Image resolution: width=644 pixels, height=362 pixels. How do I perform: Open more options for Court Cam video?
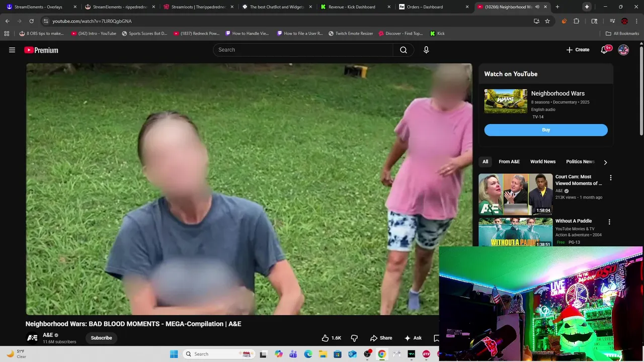pyautogui.click(x=610, y=178)
